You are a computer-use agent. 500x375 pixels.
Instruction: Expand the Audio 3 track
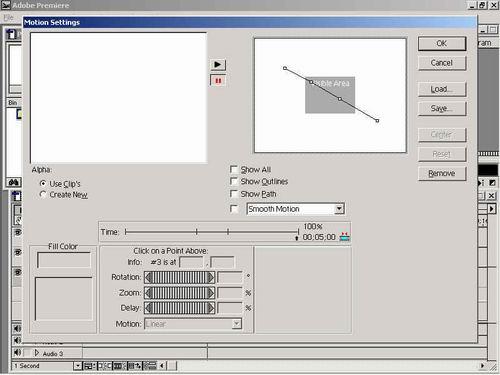[37, 353]
